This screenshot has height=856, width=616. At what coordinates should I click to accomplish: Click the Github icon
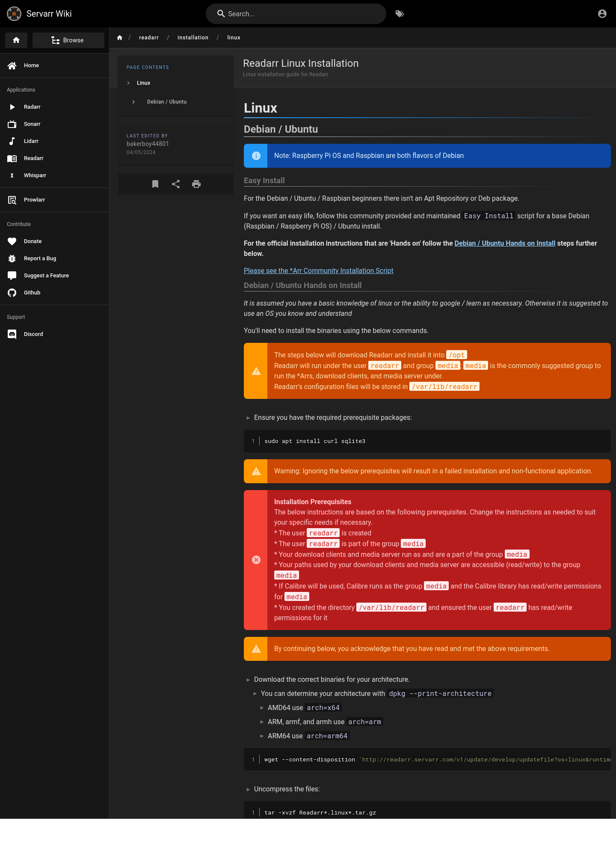(12, 293)
